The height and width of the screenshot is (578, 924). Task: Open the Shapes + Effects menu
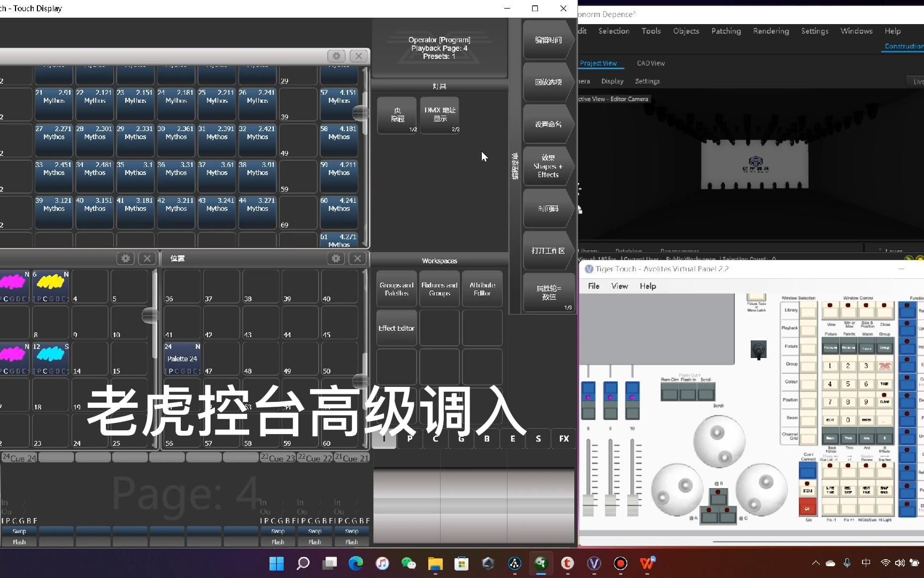(548, 166)
